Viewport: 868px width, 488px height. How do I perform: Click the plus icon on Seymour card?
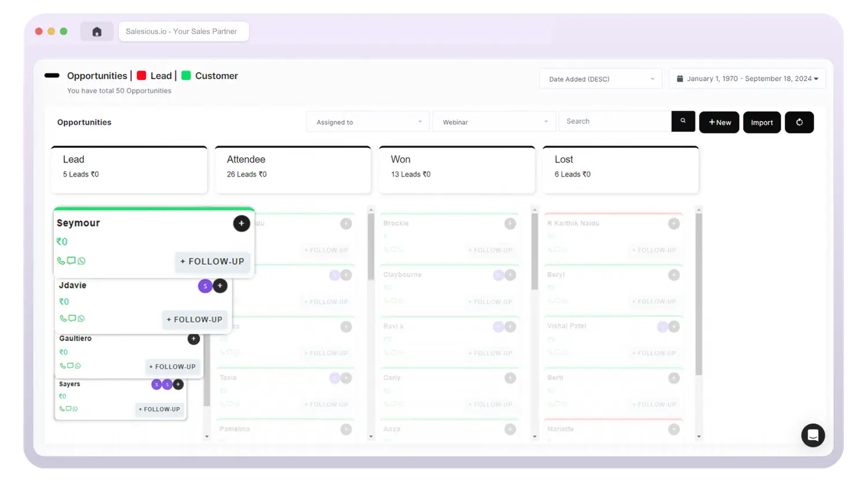tap(241, 223)
